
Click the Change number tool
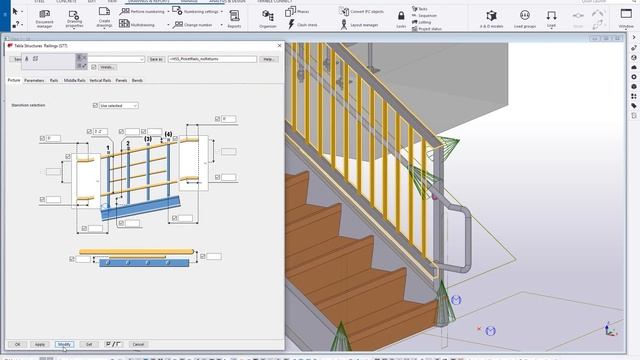(193, 25)
